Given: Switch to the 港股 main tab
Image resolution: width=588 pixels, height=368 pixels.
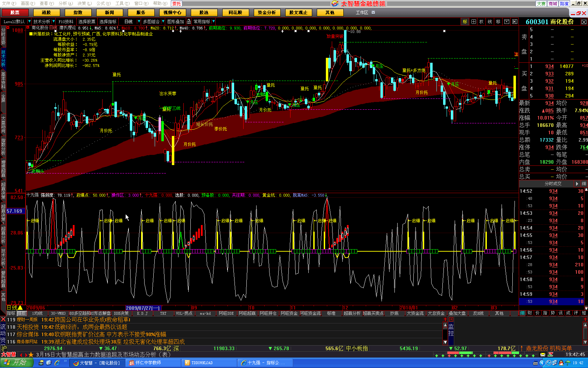Looking at the screenshot, I should 46,13.
